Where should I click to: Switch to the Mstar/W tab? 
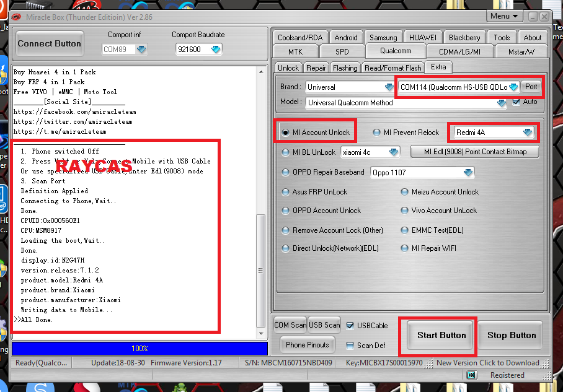[521, 51]
